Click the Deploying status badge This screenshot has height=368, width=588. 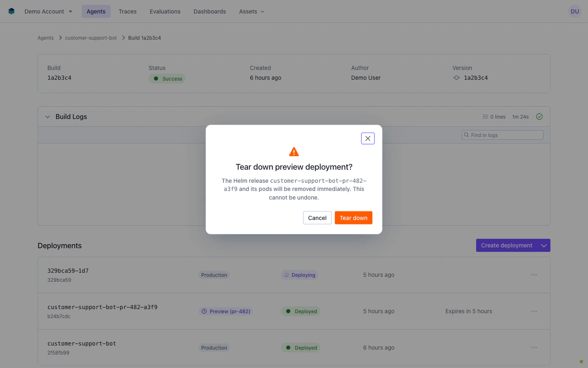click(299, 275)
